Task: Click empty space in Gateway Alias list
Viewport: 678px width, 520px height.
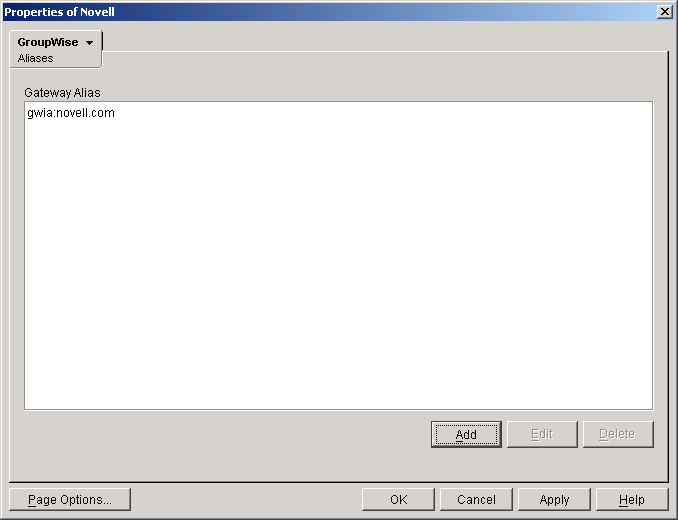Action: coord(339,259)
